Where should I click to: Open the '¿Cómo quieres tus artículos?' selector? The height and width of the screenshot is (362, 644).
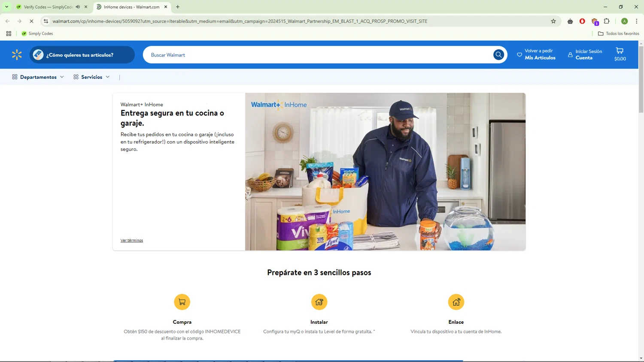pyautogui.click(x=82, y=54)
